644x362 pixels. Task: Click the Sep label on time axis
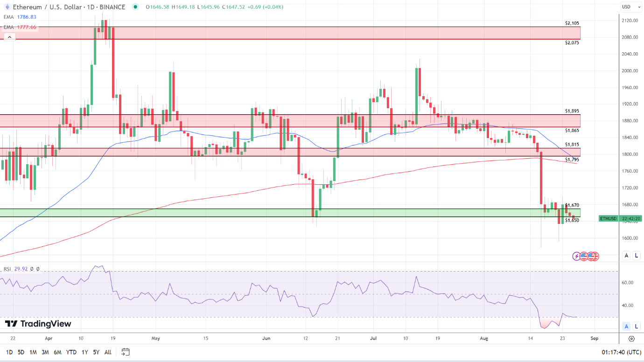(x=594, y=339)
